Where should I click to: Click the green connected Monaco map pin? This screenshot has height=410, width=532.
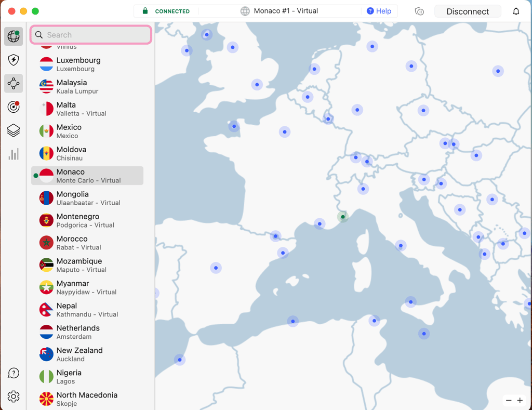coord(343,217)
